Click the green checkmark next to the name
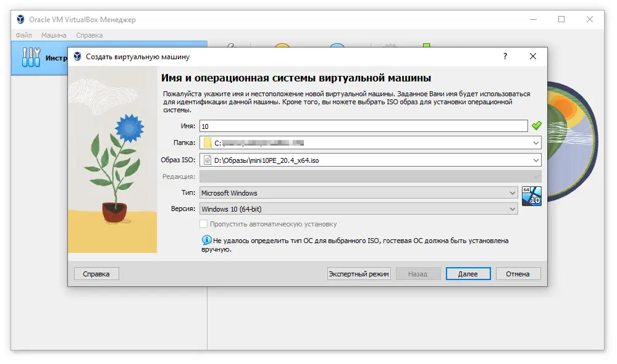Viewport: 617px width, 364px height. coord(537,125)
